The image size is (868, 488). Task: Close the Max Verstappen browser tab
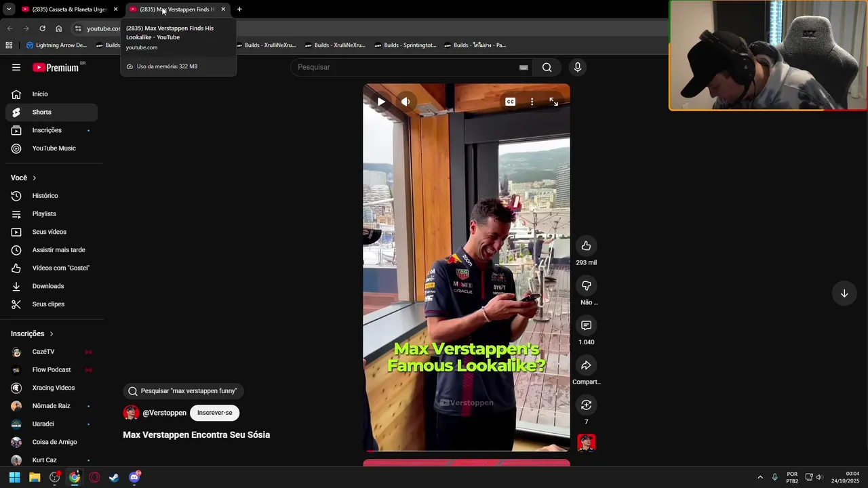click(x=223, y=9)
